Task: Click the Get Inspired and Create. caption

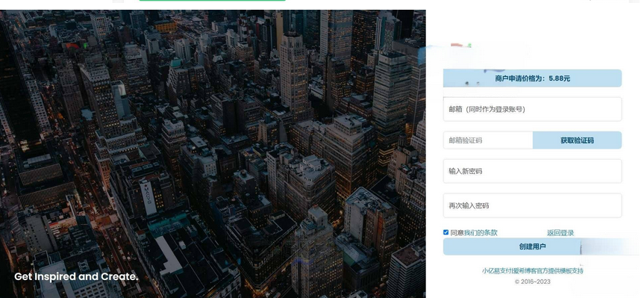Action: click(76, 276)
